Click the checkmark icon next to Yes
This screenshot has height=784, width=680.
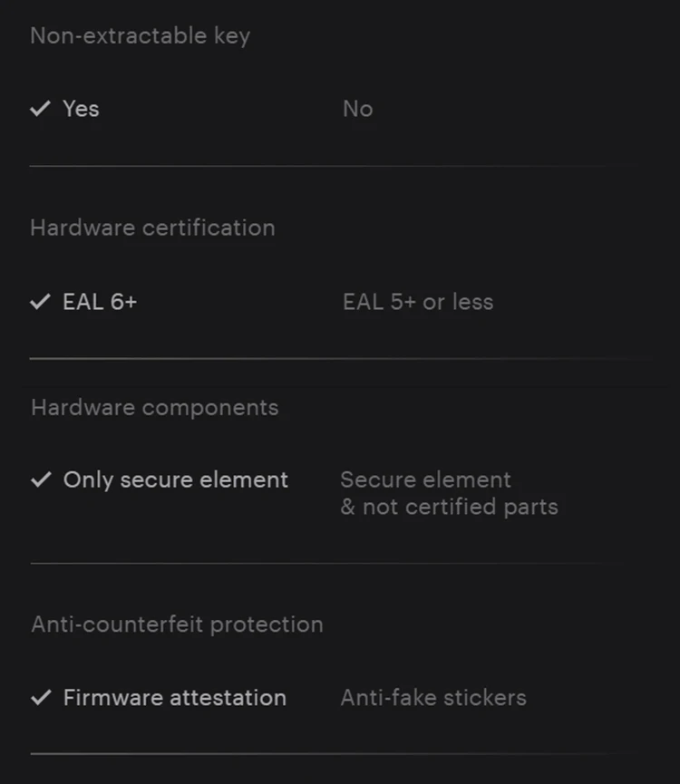pos(40,109)
